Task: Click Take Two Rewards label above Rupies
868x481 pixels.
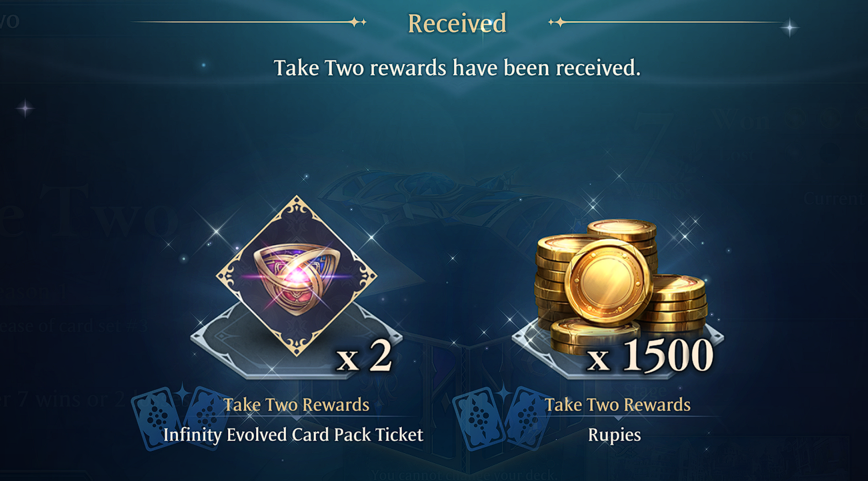Action: tap(617, 404)
